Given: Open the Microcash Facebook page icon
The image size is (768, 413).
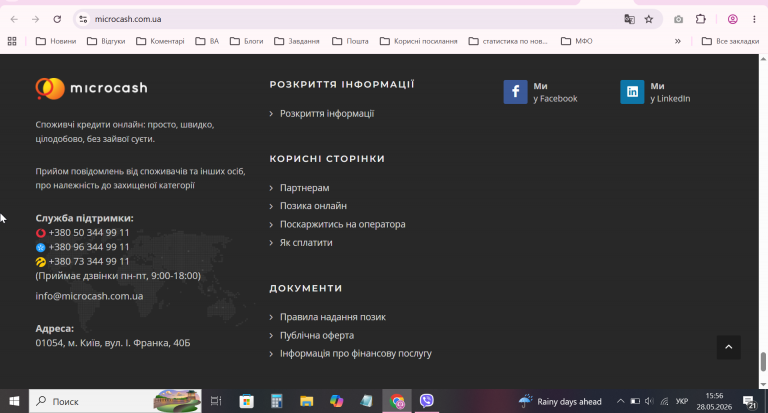Looking at the screenshot, I should click(x=515, y=92).
